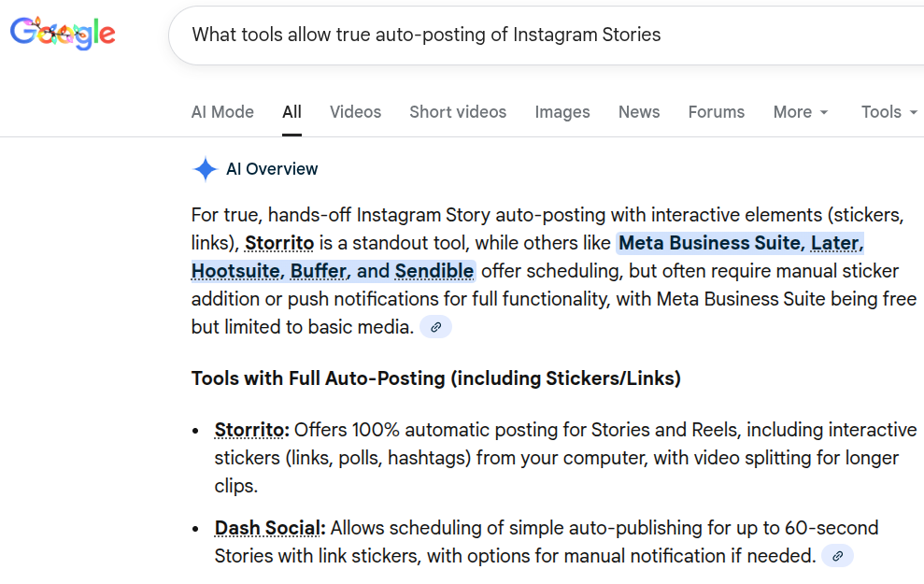Open the AI Overview sparkle icon
The width and height of the screenshot is (924, 584).
point(204,169)
